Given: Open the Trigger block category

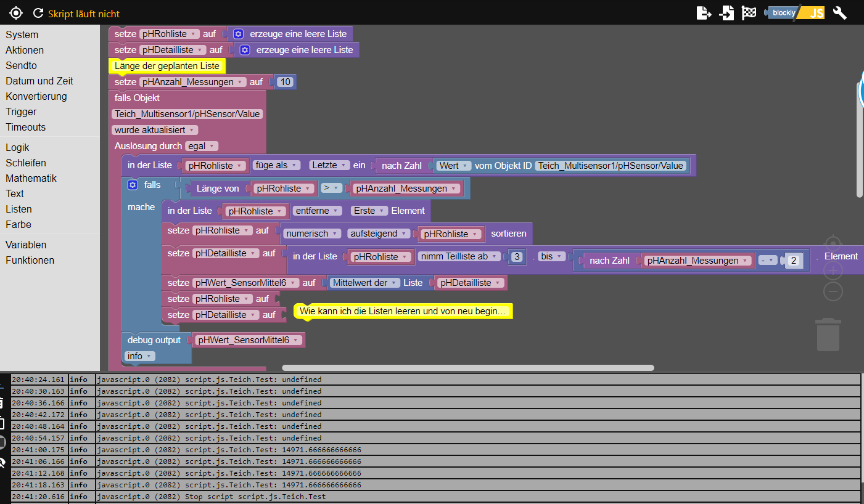Looking at the screenshot, I should pos(21,112).
